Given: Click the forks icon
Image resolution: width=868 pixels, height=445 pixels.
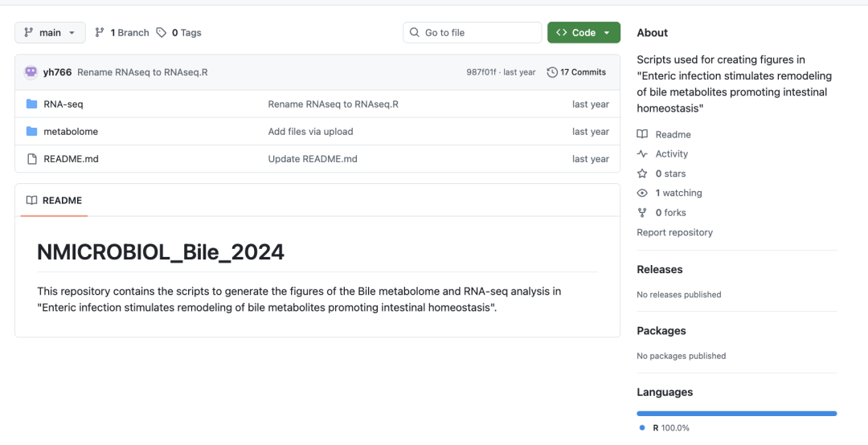Looking at the screenshot, I should coord(642,213).
